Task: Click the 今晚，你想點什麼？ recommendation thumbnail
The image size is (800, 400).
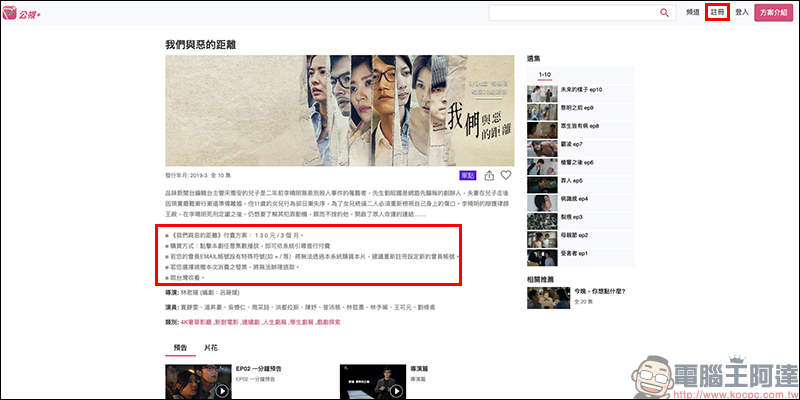Action: coord(548,298)
